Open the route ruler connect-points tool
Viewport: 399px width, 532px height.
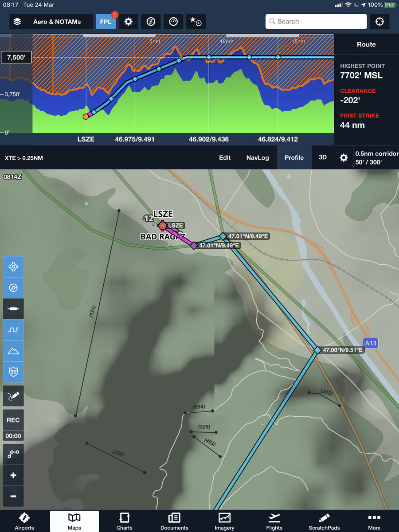point(13,454)
